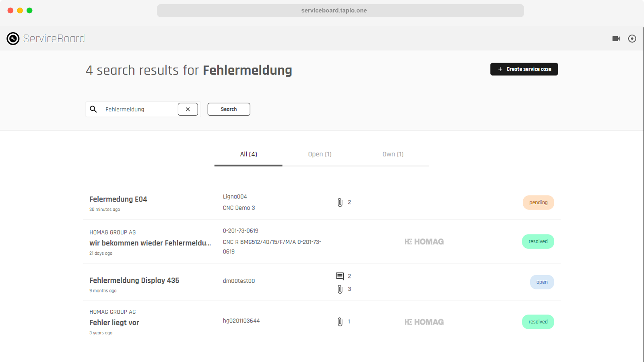This screenshot has height=362, width=644.
Task: Clear the search field with X button
Action: pos(188,109)
